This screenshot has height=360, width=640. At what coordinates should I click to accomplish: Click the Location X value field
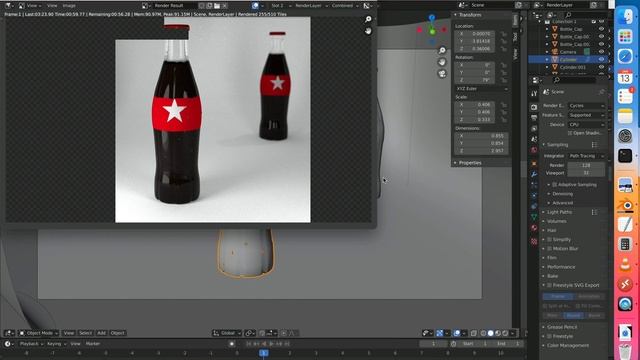coord(475,34)
